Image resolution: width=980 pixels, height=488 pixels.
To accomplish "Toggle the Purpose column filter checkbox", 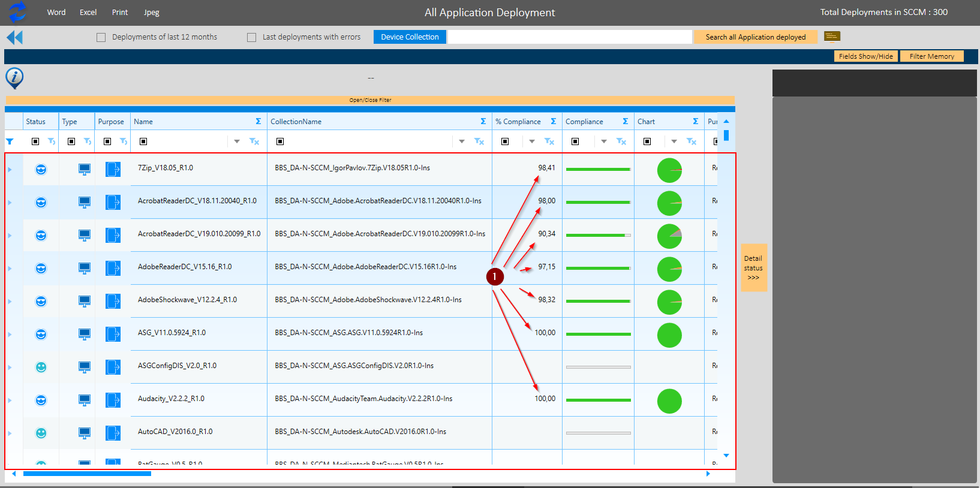I will pyautogui.click(x=107, y=141).
